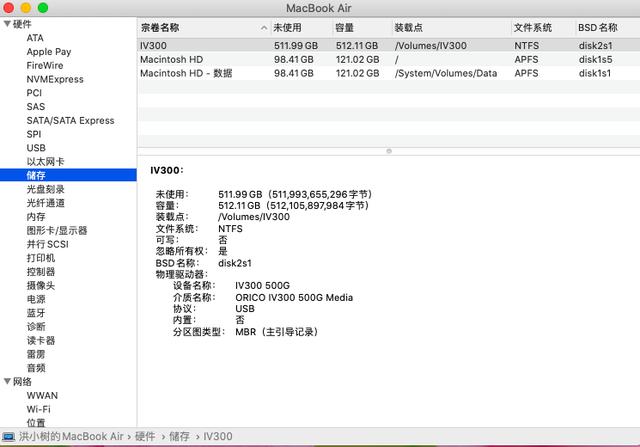Click the disk1s1 BSD name cell
This screenshot has height=447, width=640.
coord(595,73)
